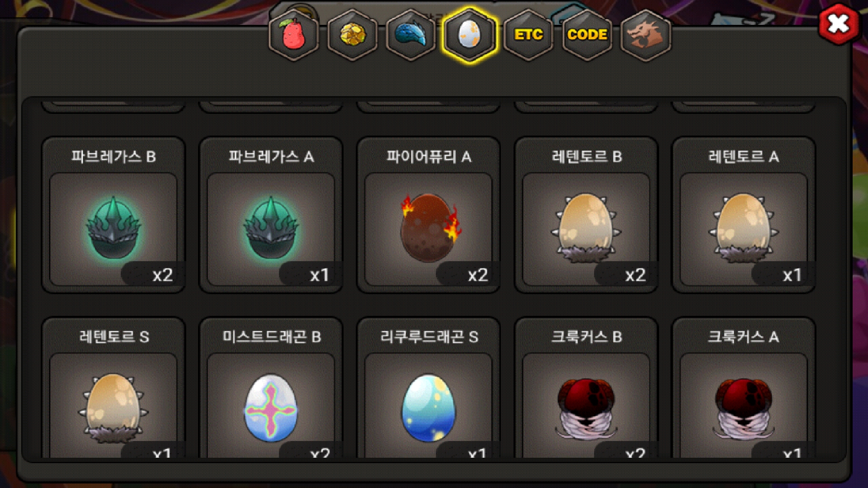Choose the flaming 파이어퓨리 A egg
The image size is (868, 488).
pos(429,215)
